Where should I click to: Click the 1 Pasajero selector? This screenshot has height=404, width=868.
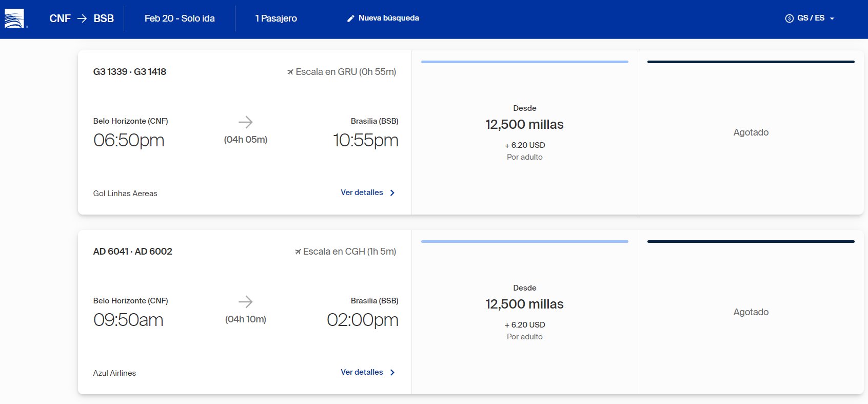[276, 18]
